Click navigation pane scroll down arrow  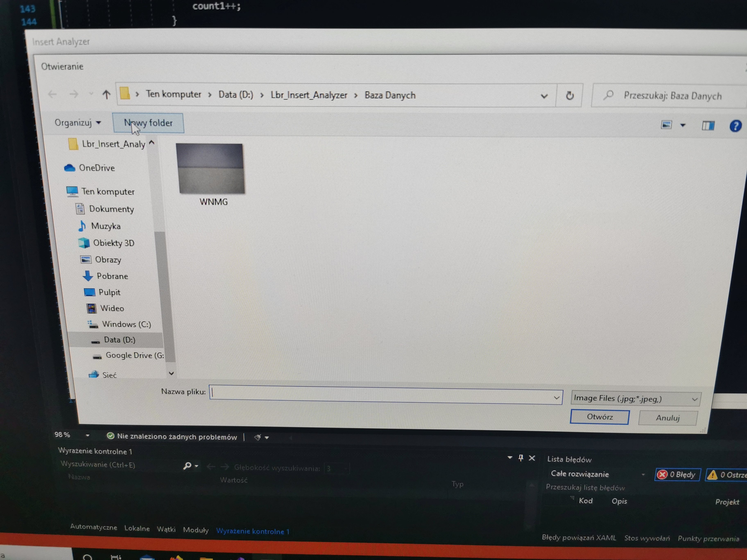pyautogui.click(x=171, y=373)
